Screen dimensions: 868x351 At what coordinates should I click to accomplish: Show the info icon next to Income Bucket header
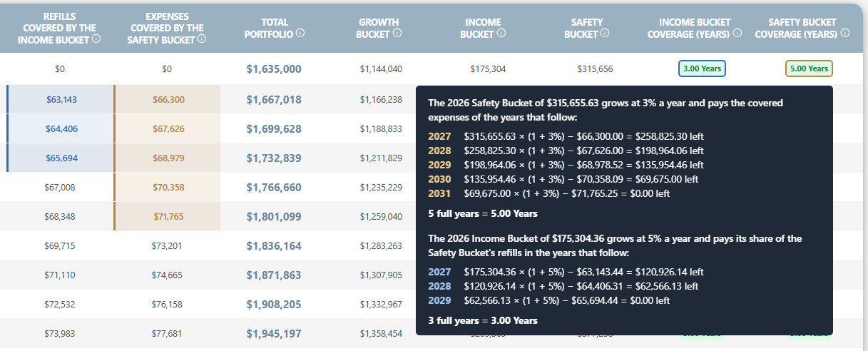tap(501, 34)
